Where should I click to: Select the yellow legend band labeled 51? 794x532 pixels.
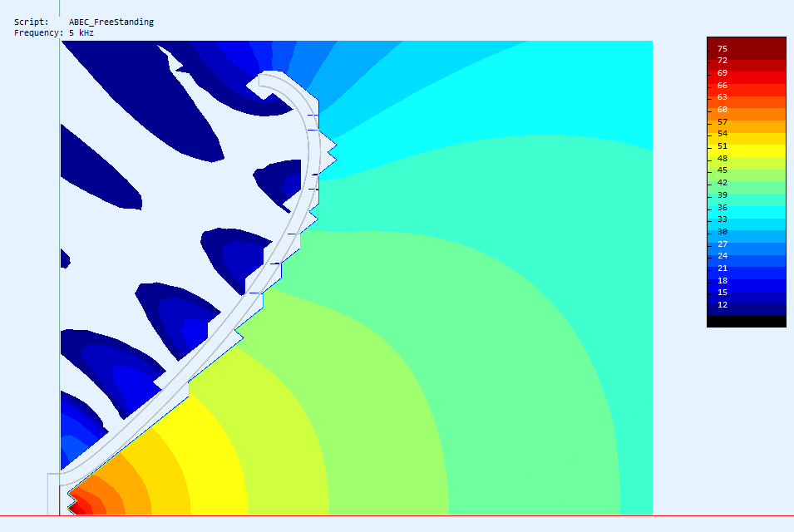tap(747, 150)
